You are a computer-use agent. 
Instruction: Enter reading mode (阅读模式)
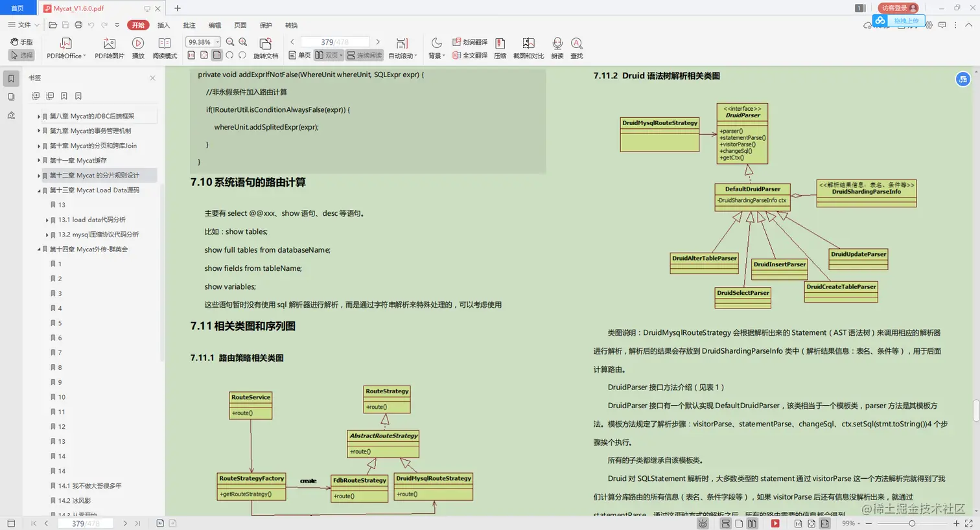click(165, 49)
